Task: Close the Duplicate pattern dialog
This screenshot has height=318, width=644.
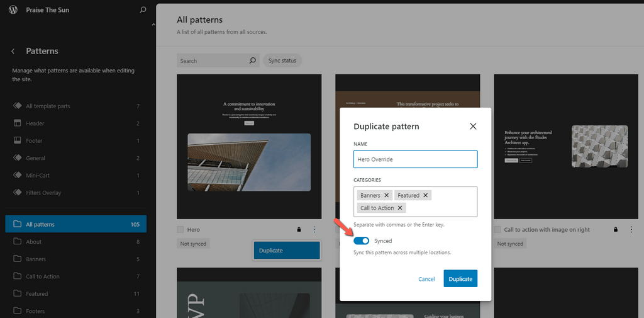Action: click(473, 127)
